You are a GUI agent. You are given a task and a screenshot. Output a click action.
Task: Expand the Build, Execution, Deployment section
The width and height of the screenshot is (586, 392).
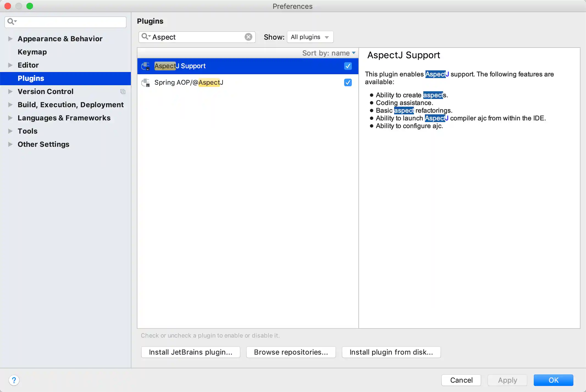point(10,105)
